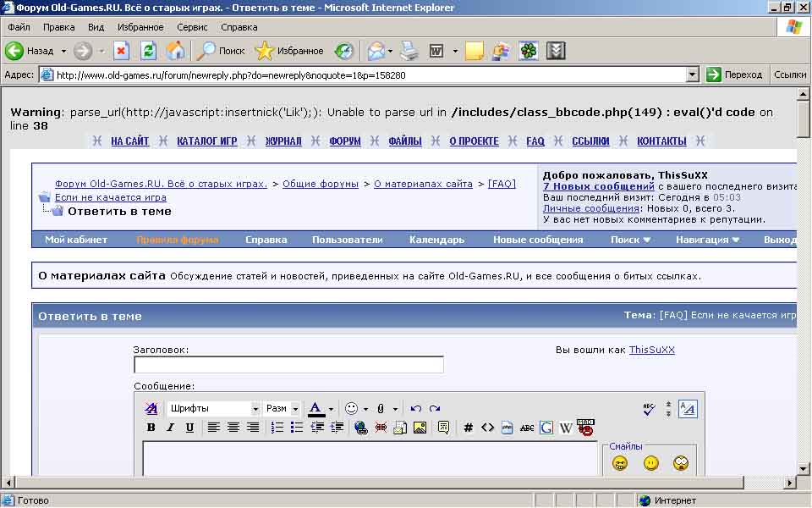812x508 pixels.
Task: Open the ФОРУМ link in site navigation
Action: [x=345, y=141]
